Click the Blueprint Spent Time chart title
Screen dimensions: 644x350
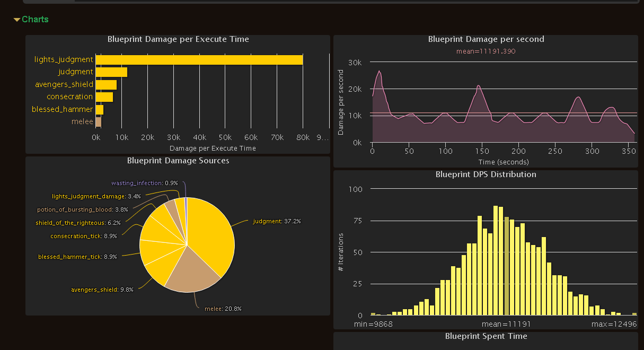[x=486, y=336]
